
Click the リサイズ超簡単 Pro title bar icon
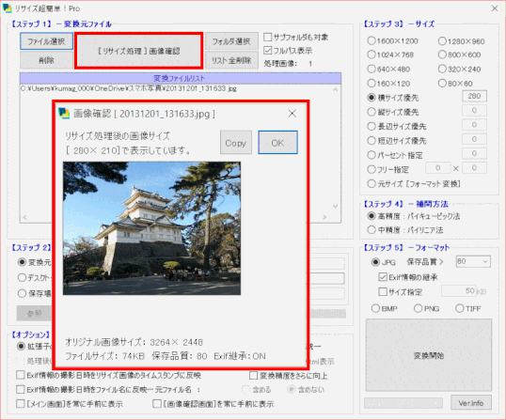point(8,8)
